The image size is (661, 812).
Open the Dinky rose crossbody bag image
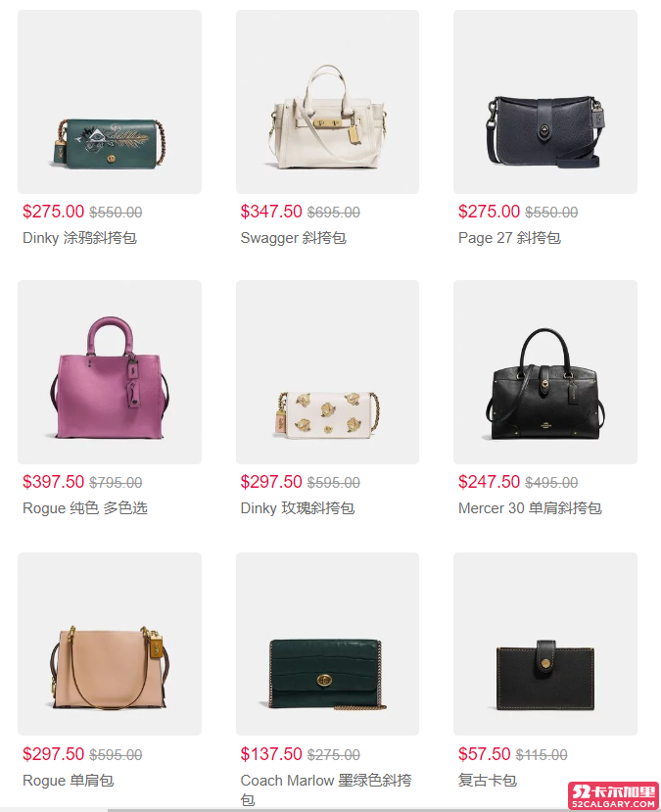[328, 372]
